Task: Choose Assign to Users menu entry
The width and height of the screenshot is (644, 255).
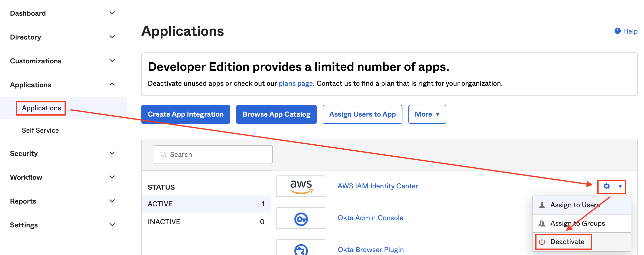Action: pos(581,205)
